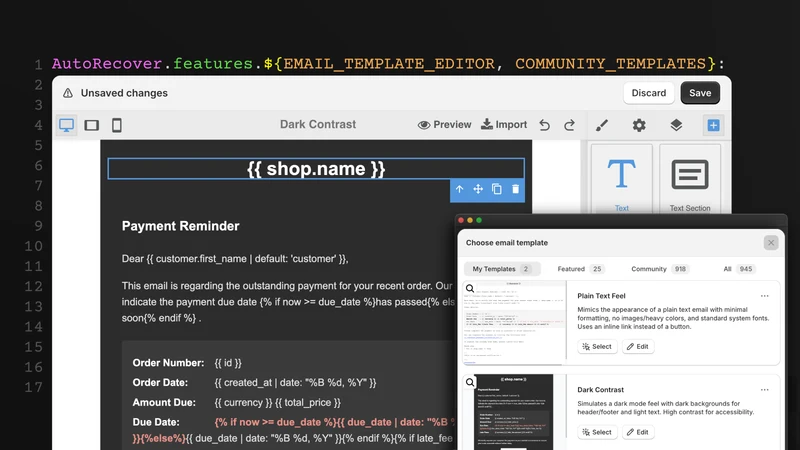Select the {{ shop.name }} header block

coord(316,169)
